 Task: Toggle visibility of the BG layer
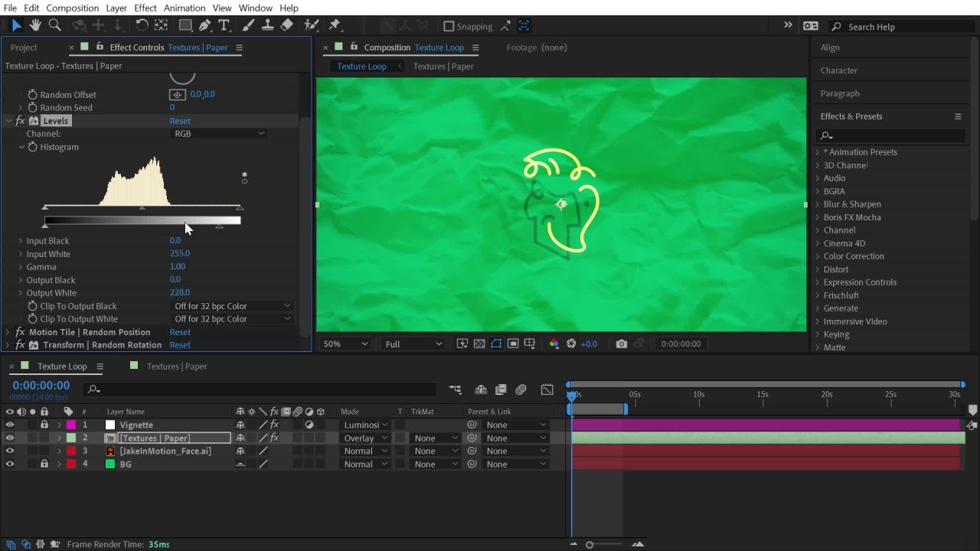10,464
